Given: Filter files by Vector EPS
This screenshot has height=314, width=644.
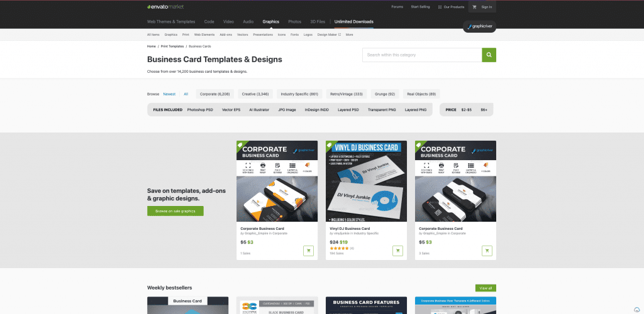Looking at the screenshot, I should click(x=231, y=110).
